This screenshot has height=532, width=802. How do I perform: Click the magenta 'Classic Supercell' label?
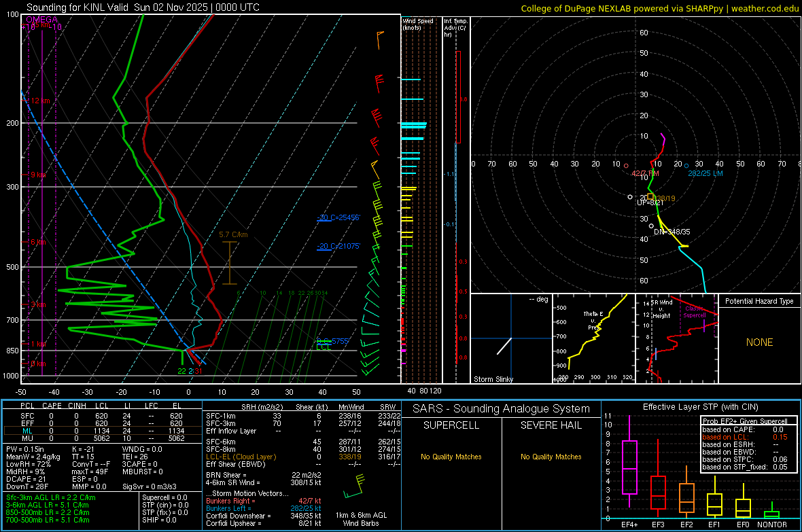pos(695,312)
